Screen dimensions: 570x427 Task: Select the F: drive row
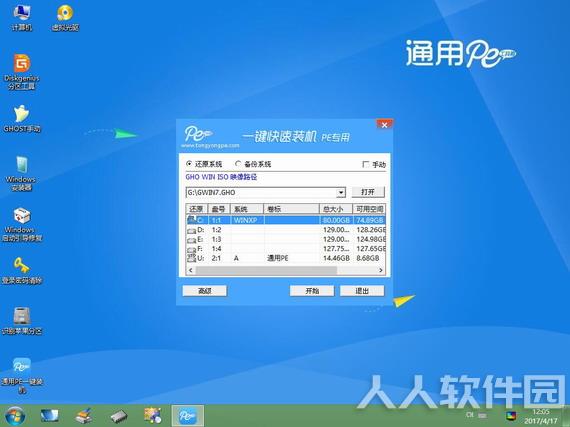click(x=286, y=249)
